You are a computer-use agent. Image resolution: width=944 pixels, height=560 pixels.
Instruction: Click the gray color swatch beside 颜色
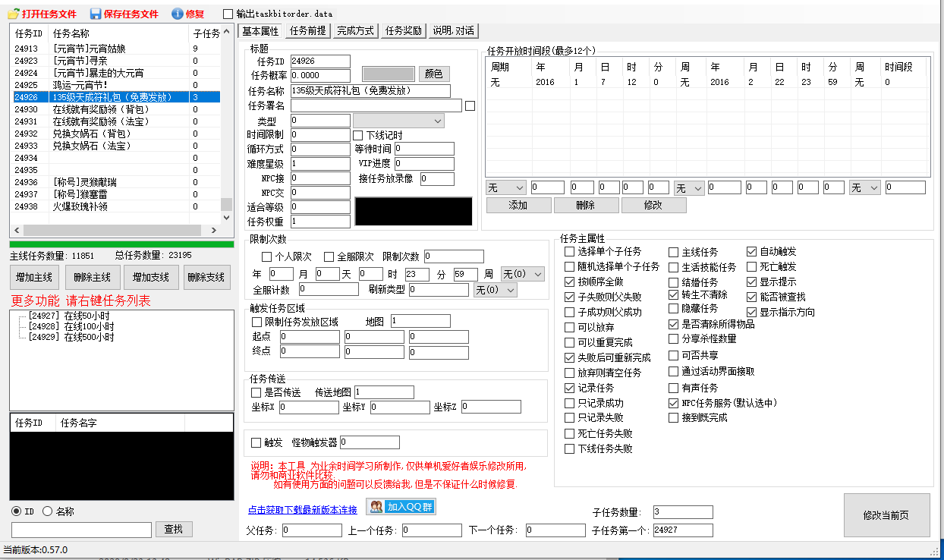point(389,74)
